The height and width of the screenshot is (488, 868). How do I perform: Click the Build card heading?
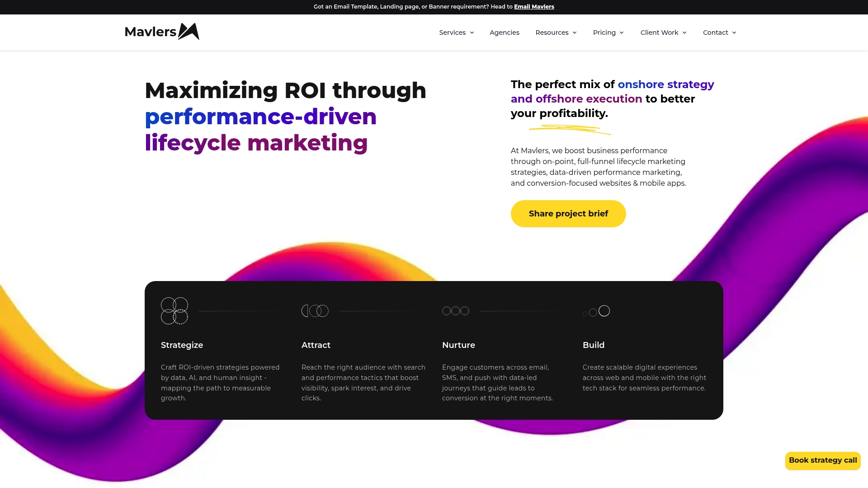pyautogui.click(x=594, y=345)
